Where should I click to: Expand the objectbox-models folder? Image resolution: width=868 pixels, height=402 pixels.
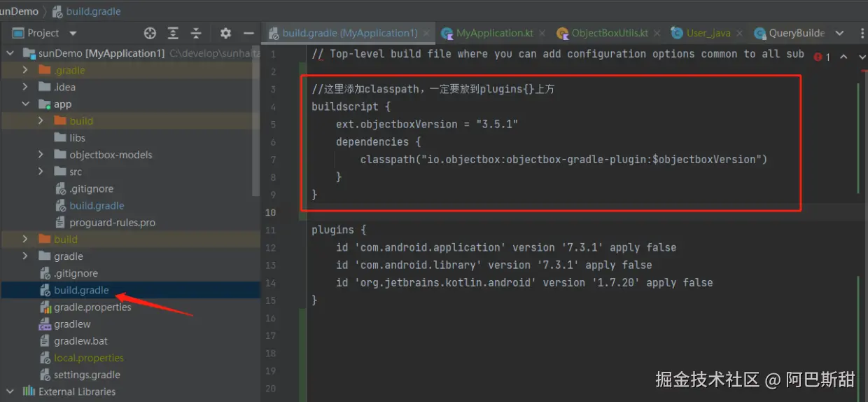click(41, 155)
